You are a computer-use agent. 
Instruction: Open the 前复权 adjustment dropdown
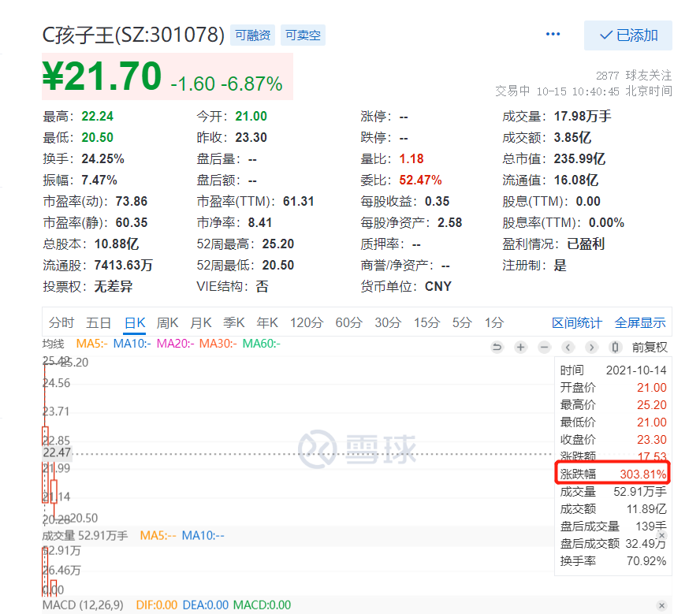pyautogui.click(x=650, y=347)
